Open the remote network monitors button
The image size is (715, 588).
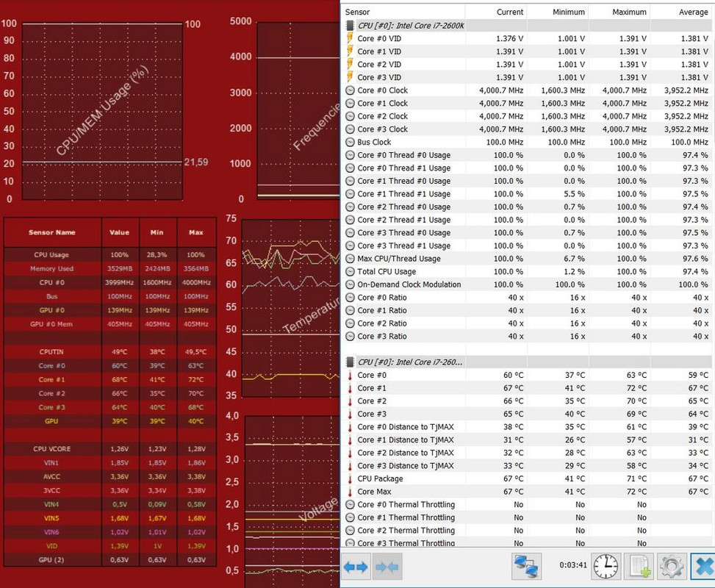click(x=526, y=566)
